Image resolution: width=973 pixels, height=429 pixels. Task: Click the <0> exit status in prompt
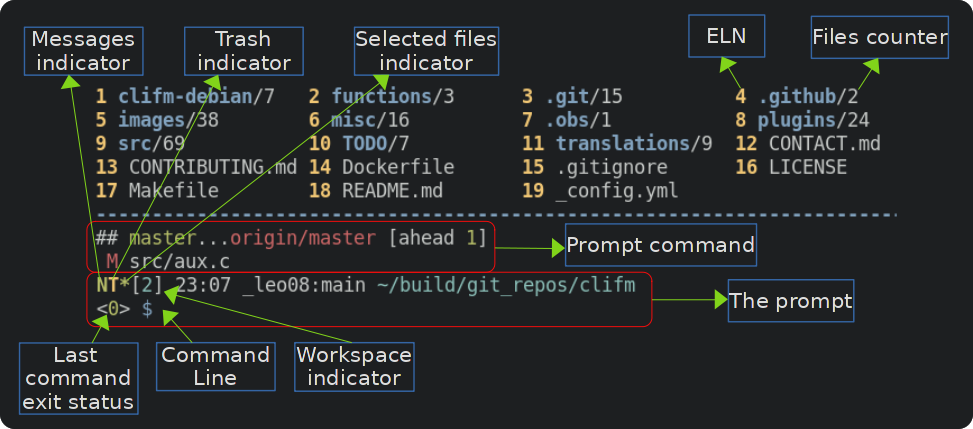coord(113,309)
